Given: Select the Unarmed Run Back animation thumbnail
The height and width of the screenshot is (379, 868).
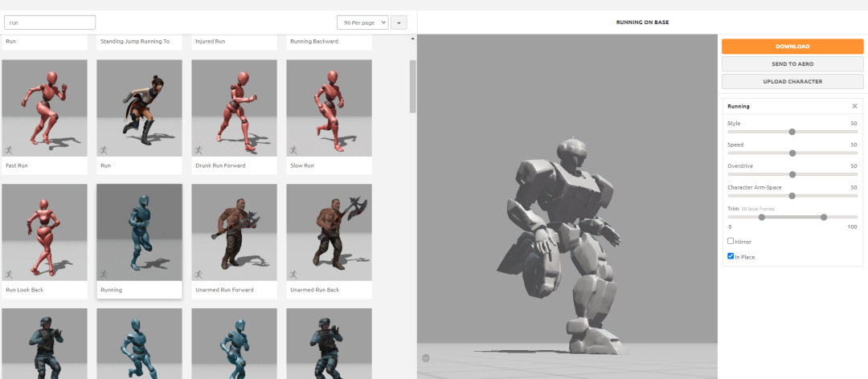Looking at the screenshot, I should point(329,233).
